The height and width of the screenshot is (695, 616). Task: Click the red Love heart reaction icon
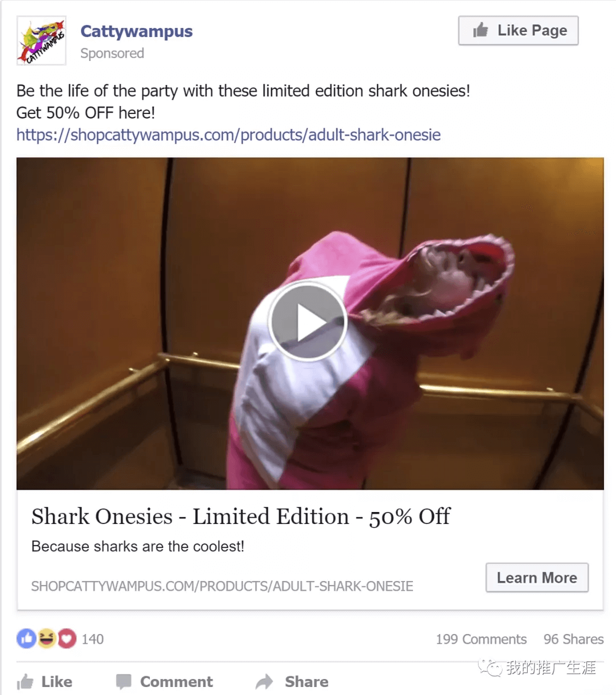(x=67, y=639)
